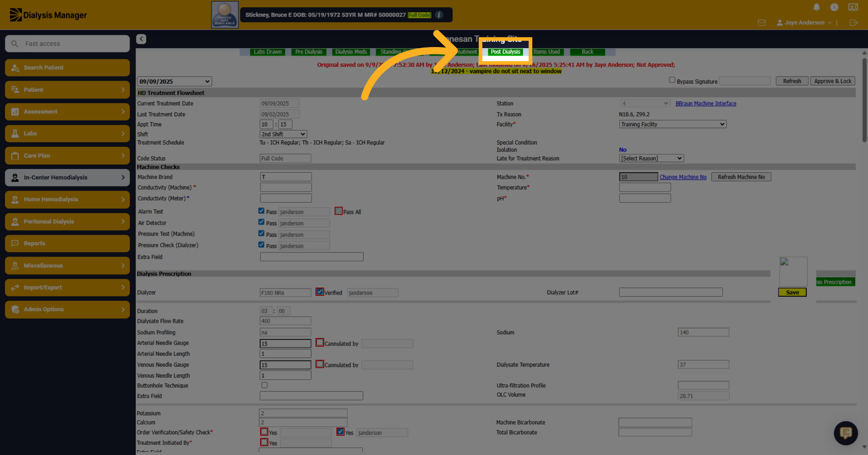Expand the In-Center Hemodialysis menu

click(67, 177)
